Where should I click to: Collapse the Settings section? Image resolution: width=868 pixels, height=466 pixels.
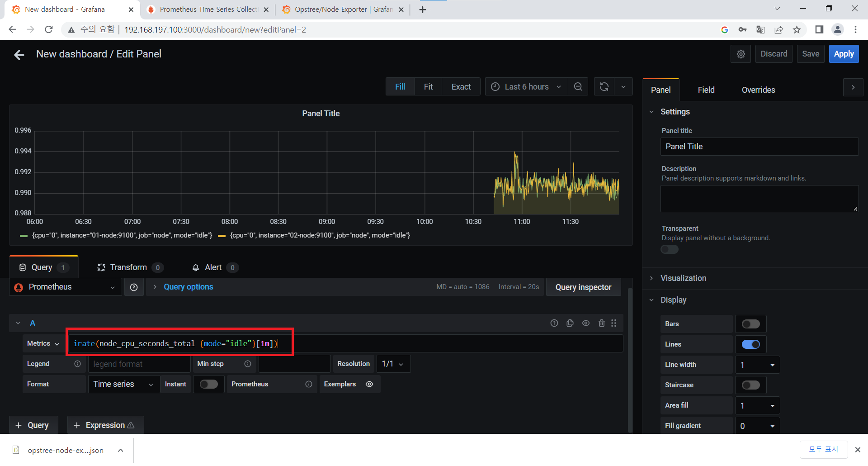tap(675, 112)
